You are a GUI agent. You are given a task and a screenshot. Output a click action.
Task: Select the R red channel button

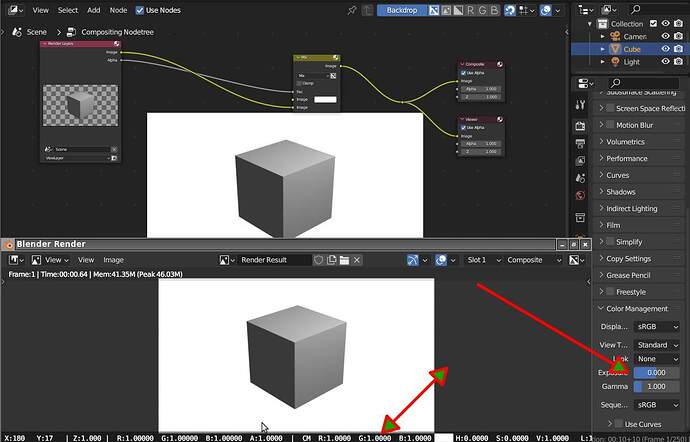point(470,10)
